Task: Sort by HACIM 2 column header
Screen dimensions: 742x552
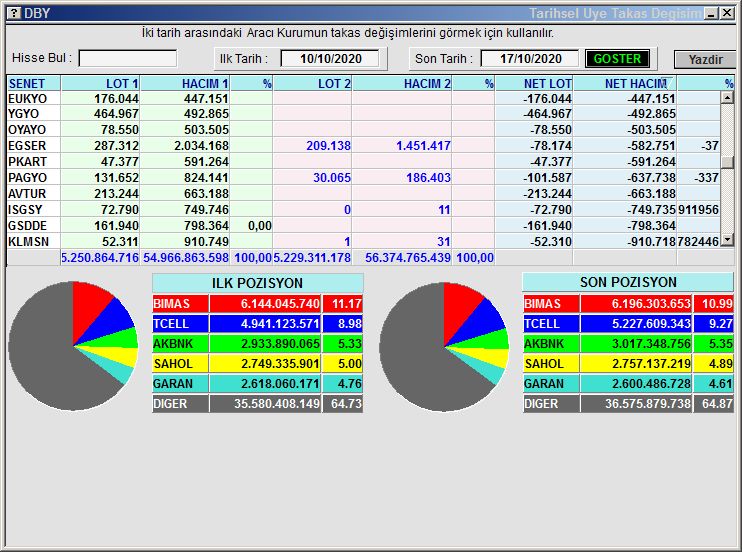Action: click(402, 83)
